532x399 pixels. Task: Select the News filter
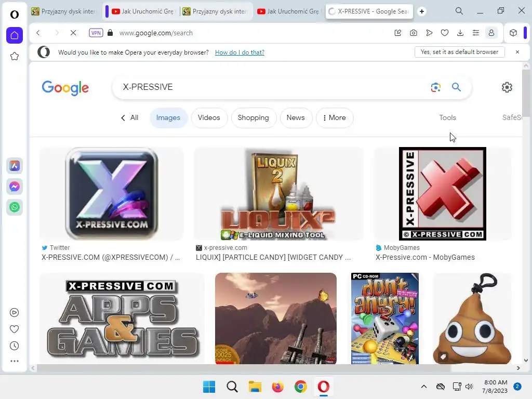296,118
